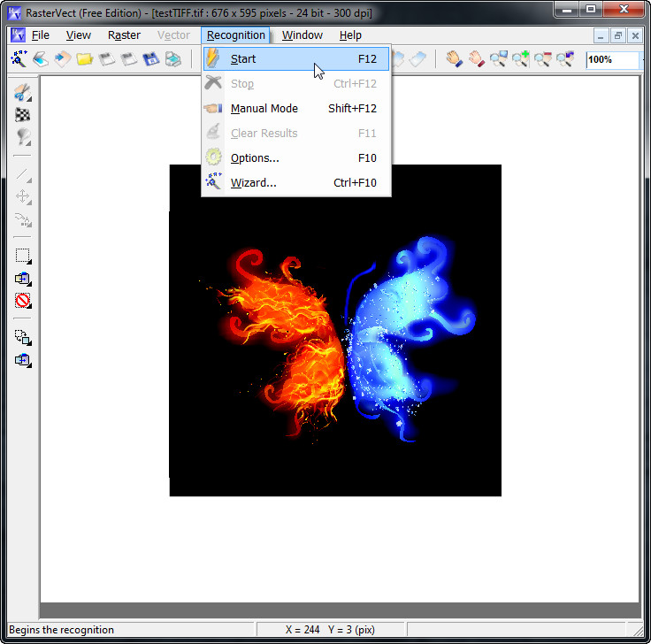Select the red-cuffed hand tool
651x644 pixels.
point(476,59)
